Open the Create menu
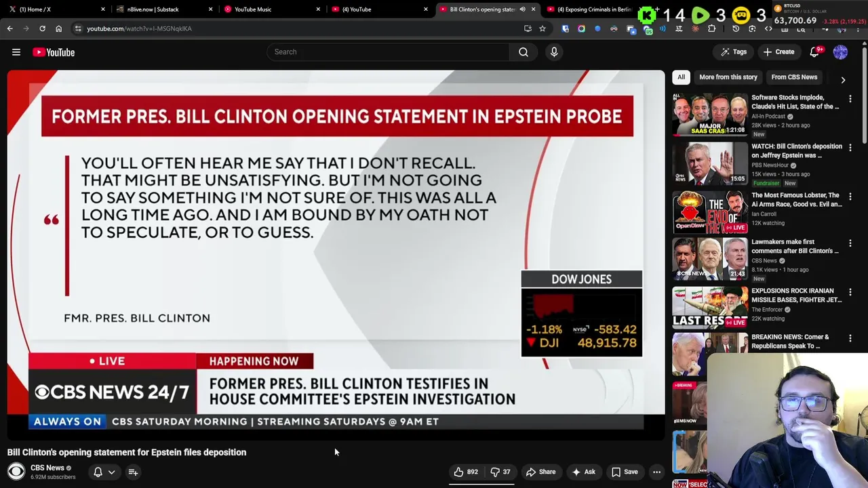This screenshot has height=488, width=868. coord(778,52)
